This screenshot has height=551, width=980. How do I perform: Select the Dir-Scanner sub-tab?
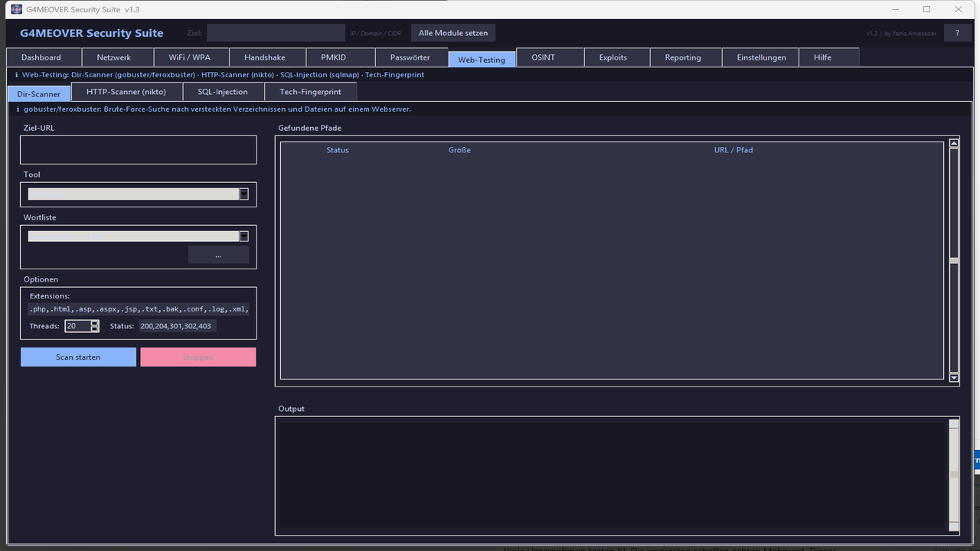(39, 93)
